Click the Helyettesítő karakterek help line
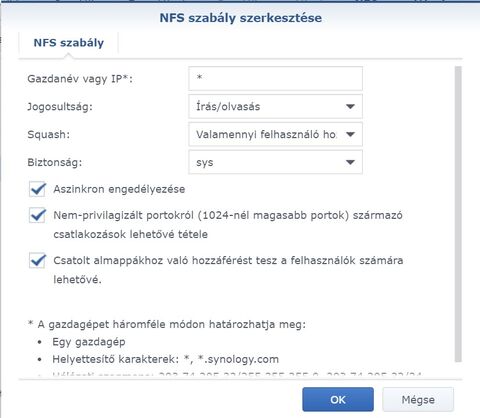Viewport: 480px width, 418px height. (165, 359)
